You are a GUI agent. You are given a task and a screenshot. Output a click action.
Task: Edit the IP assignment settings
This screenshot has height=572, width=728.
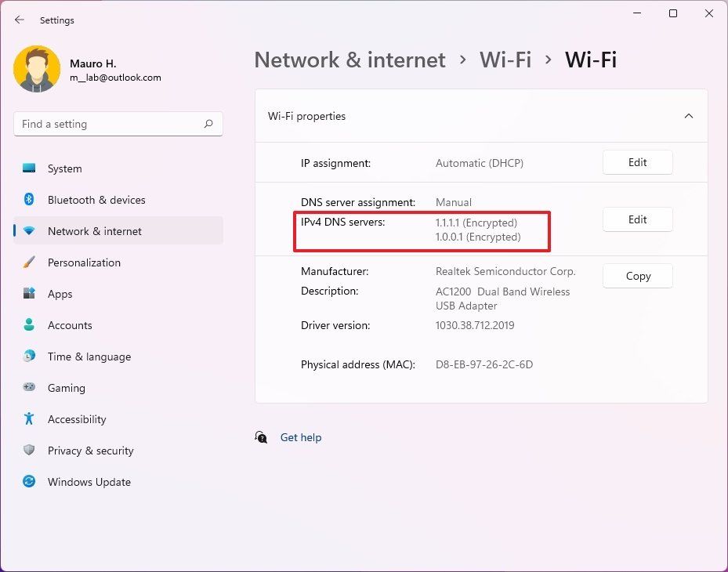pyautogui.click(x=637, y=162)
